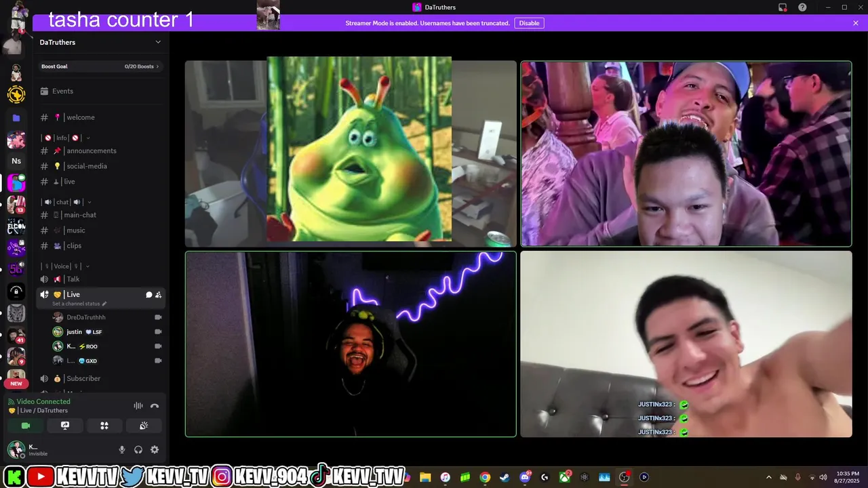Invite people to the Live voice channel

pyautogui.click(x=158, y=295)
